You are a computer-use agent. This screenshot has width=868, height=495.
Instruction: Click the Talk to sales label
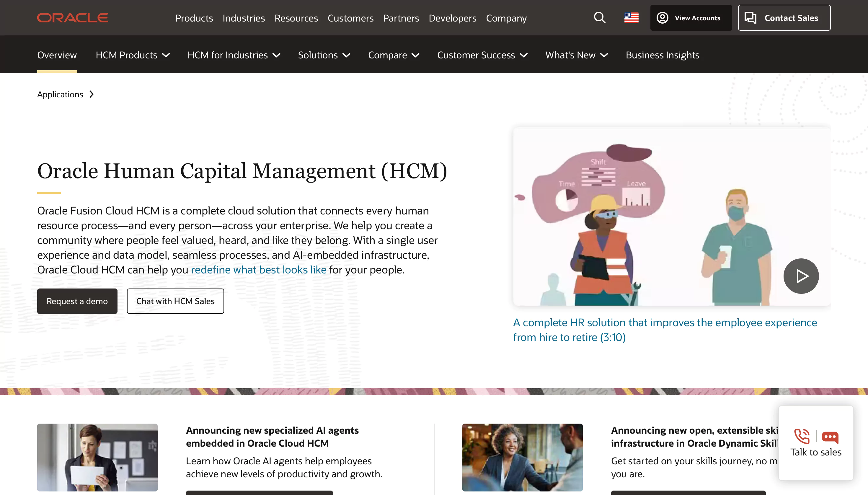point(816,452)
